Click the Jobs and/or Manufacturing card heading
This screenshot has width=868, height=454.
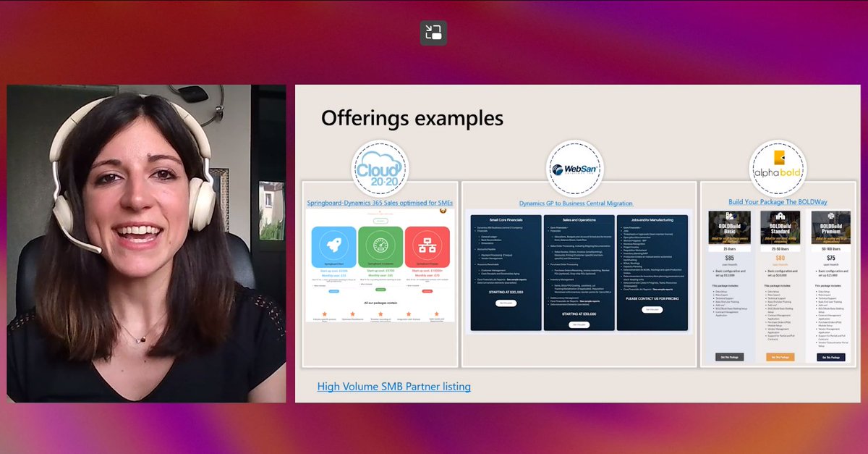(652, 219)
